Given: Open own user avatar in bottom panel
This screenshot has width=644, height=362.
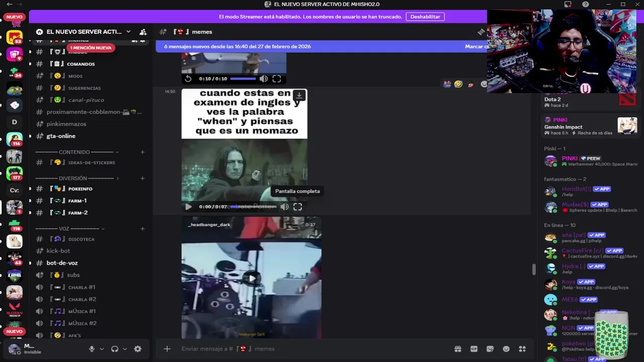Looking at the screenshot, I should point(14,348).
